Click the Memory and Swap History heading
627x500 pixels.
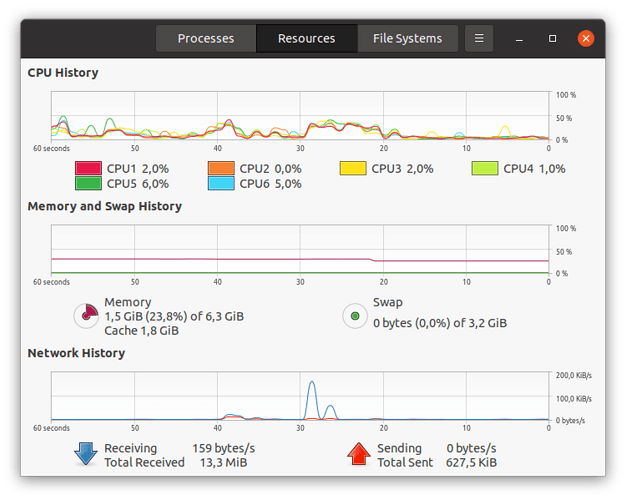pos(104,206)
